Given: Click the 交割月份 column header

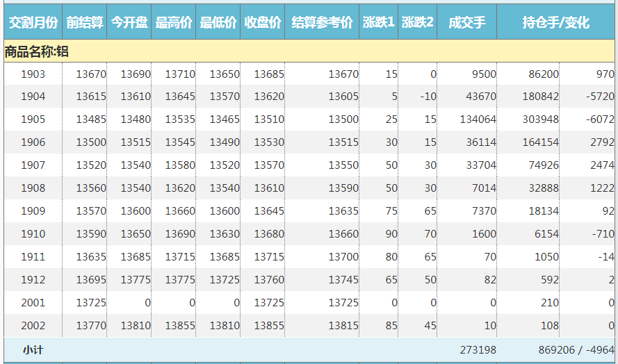Looking at the screenshot, I should [33, 23].
